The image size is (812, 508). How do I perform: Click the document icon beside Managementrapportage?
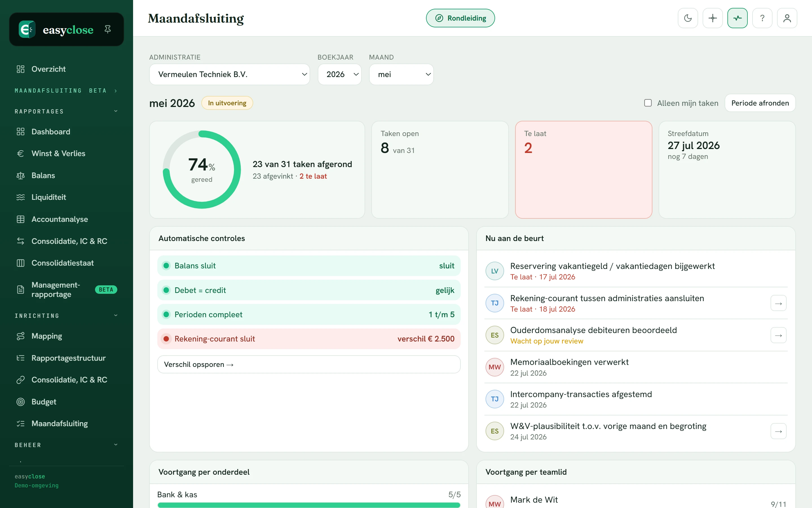[21, 290]
